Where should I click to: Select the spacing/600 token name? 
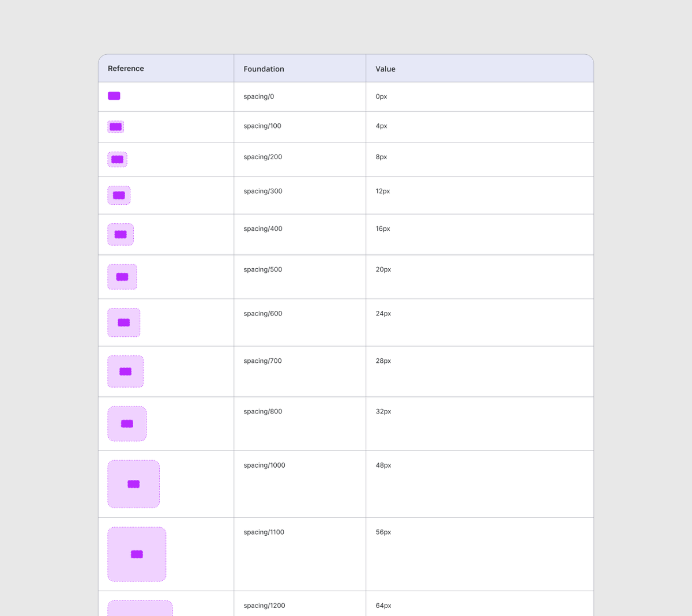tap(263, 314)
